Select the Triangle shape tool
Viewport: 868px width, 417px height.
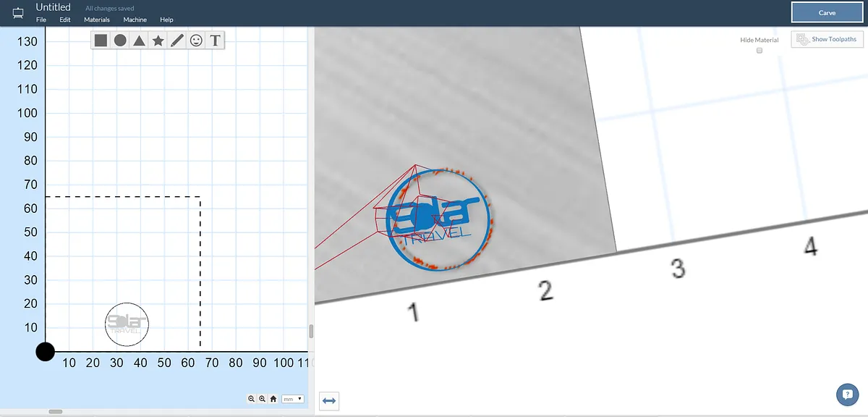click(139, 41)
